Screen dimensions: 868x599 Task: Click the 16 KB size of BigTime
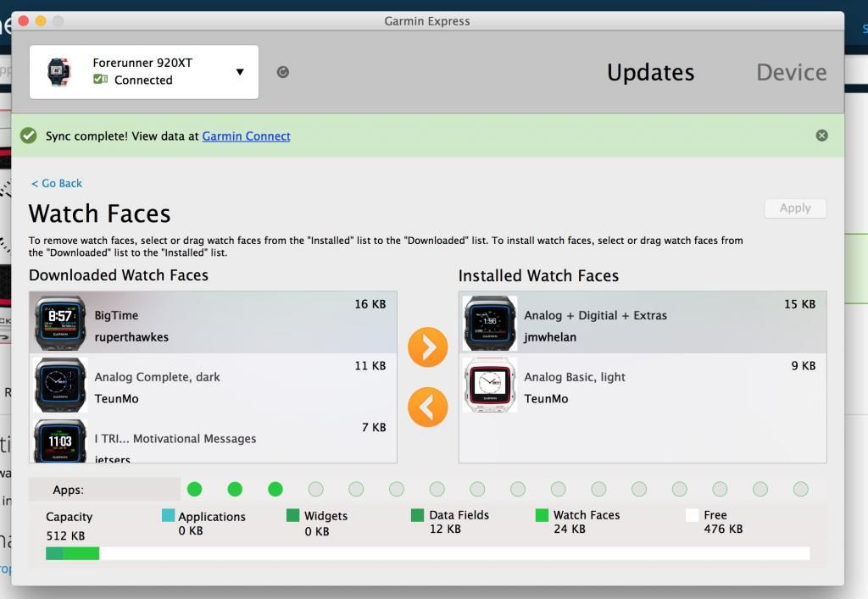pyautogui.click(x=370, y=304)
